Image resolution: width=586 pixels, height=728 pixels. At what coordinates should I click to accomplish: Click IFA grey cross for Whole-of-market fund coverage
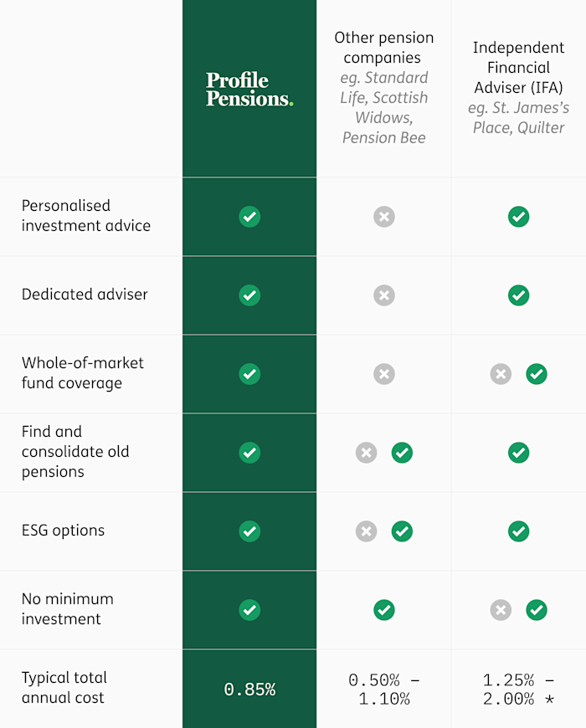click(x=501, y=374)
